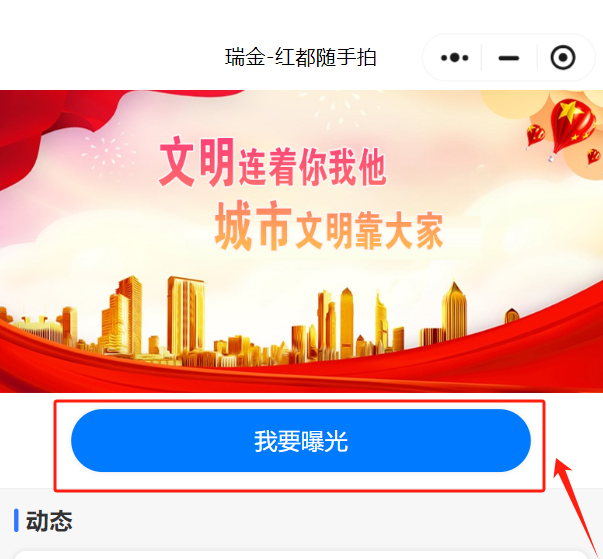Click the 瑞金-红都随手拍 page title
Viewport: 603px width, 559px height.
[300, 58]
